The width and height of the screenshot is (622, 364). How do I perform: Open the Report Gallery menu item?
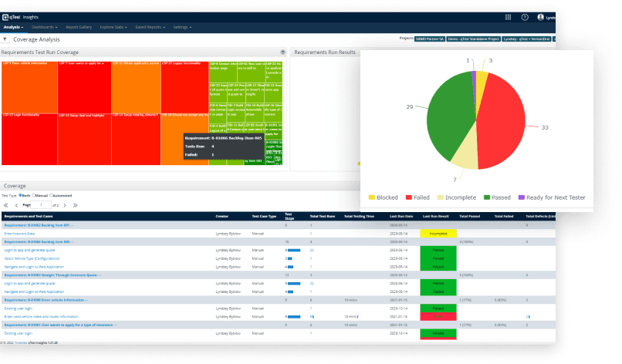click(79, 27)
